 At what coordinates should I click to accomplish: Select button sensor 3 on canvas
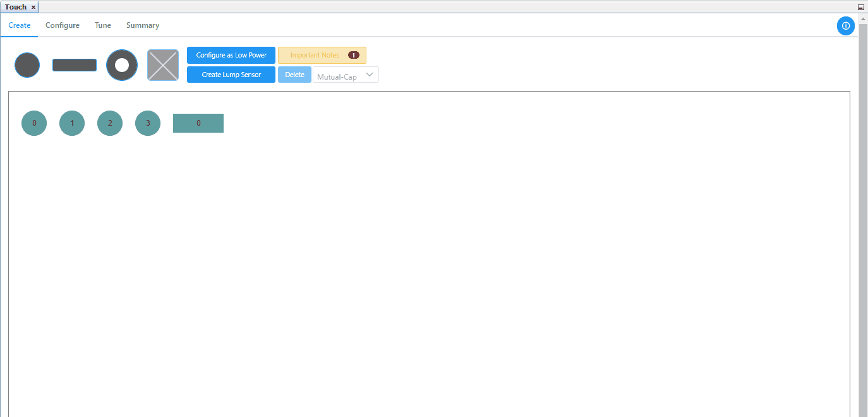point(148,123)
